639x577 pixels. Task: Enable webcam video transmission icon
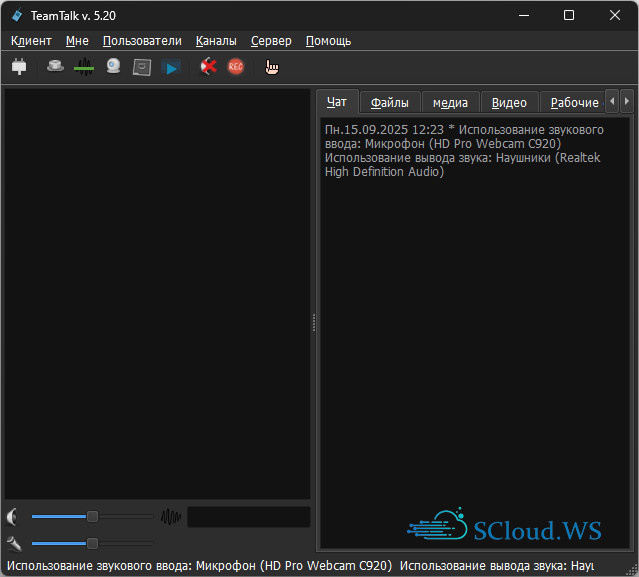tap(114, 67)
